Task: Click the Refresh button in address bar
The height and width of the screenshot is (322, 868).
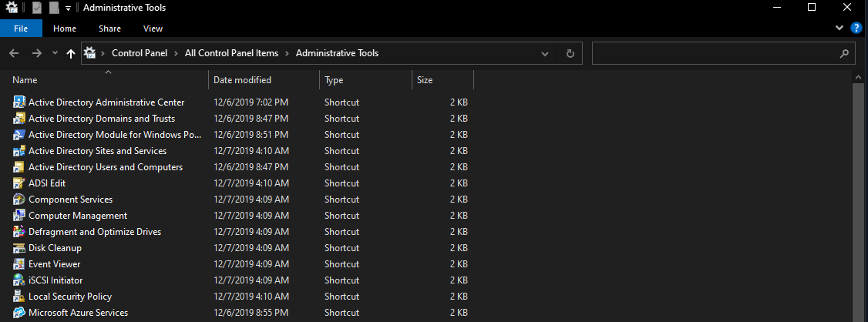Action: [570, 54]
